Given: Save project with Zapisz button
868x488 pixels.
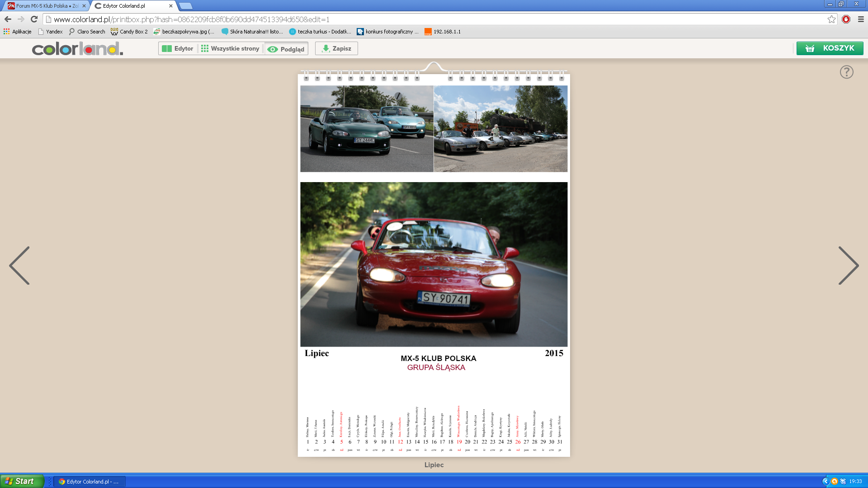Looking at the screenshot, I should pyautogui.click(x=336, y=49).
